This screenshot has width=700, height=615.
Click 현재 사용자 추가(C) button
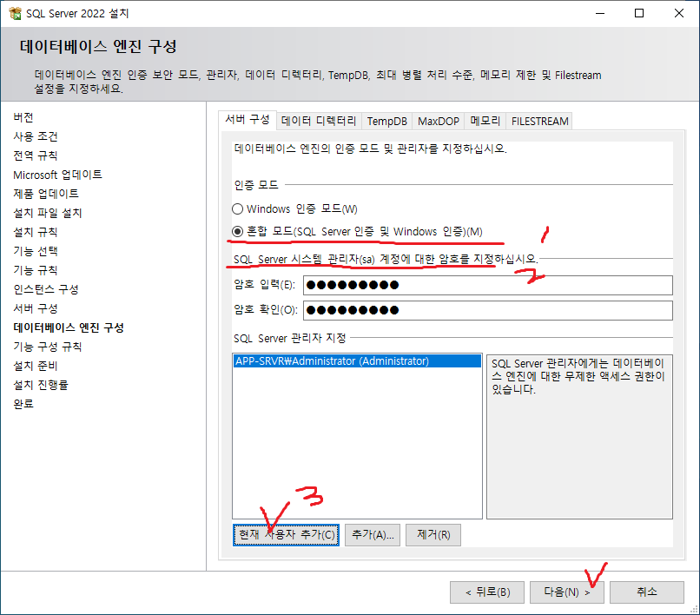pyautogui.click(x=286, y=534)
